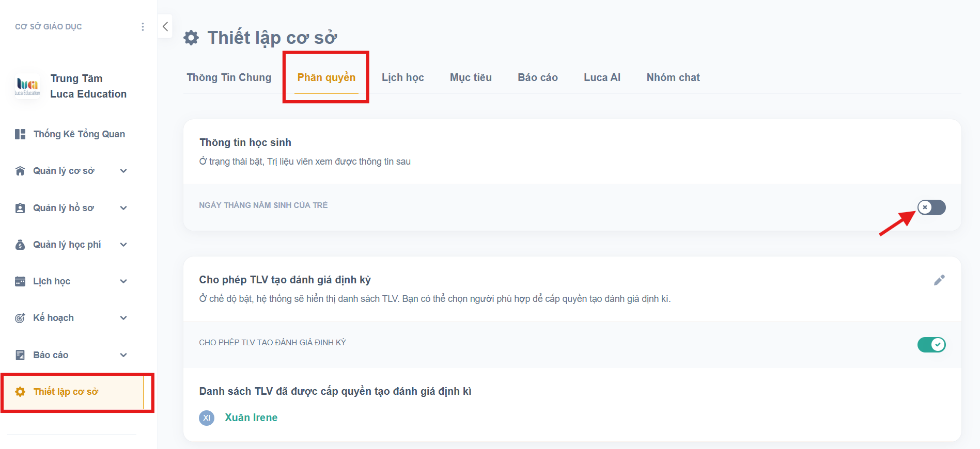Select the Phân quyền tab
The image size is (980, 449).
(x=326, y=77)
